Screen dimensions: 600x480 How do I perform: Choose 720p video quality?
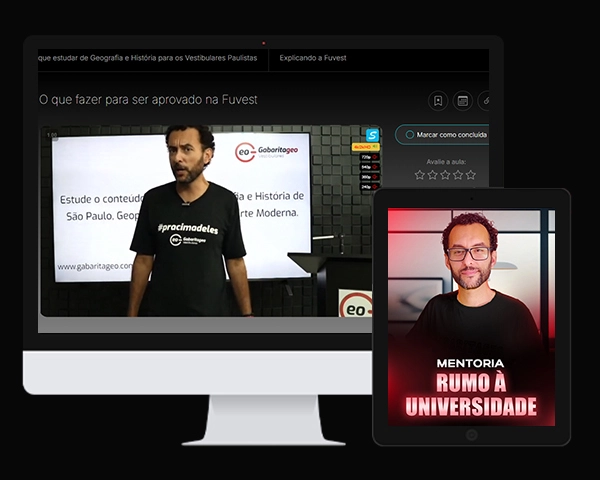click(367, 157)
